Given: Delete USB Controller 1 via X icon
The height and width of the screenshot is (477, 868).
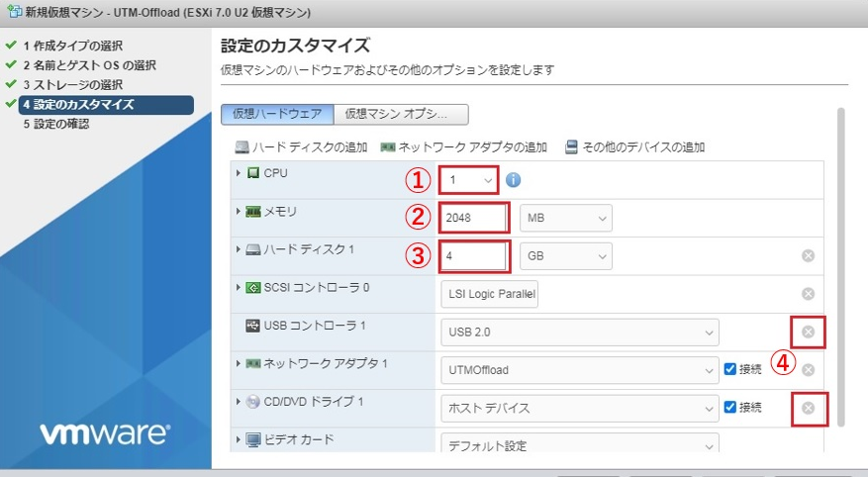Looking at the screenshot, I should pos(808,333).
